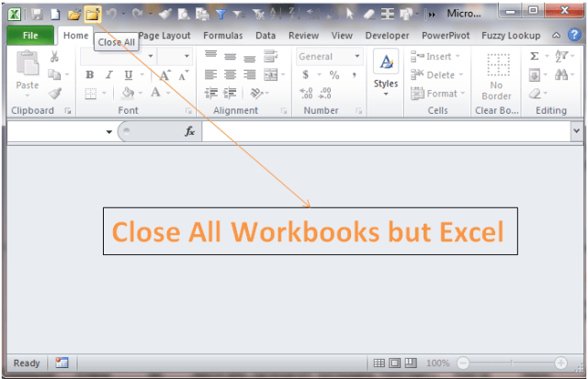Click the Decrease Indent icon

[x=211, y=93]
